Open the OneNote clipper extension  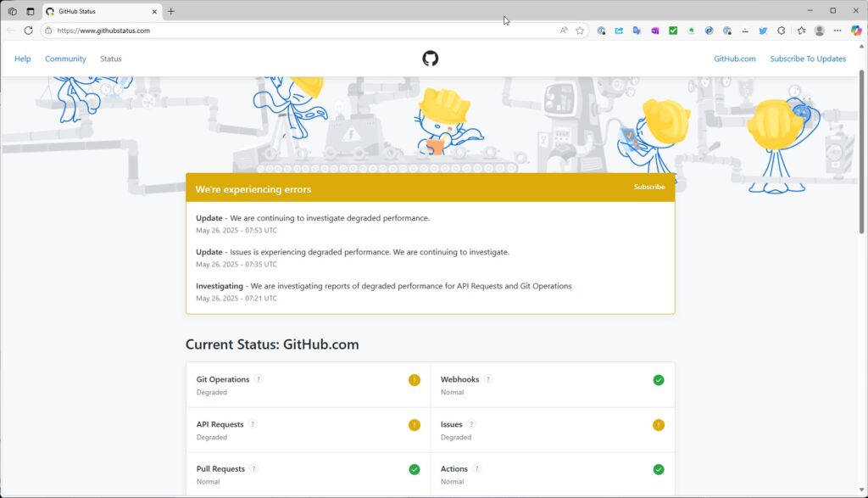click(655, 31)
